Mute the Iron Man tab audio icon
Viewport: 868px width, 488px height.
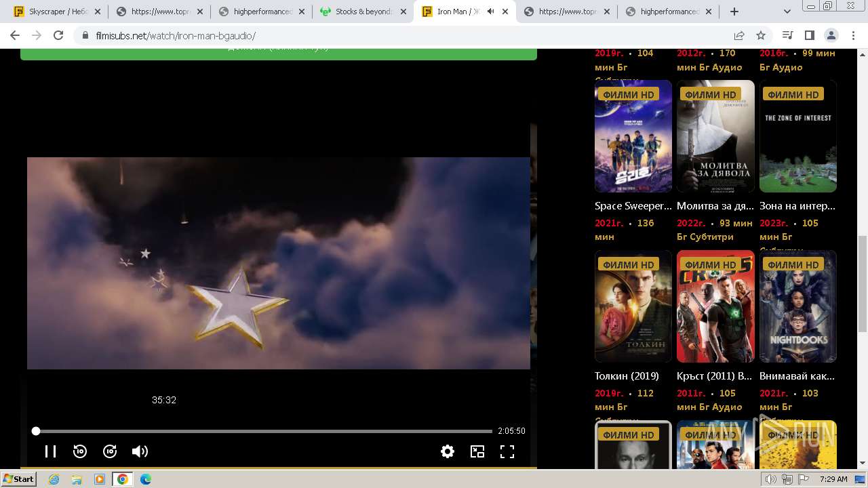(x=490, y=12)
